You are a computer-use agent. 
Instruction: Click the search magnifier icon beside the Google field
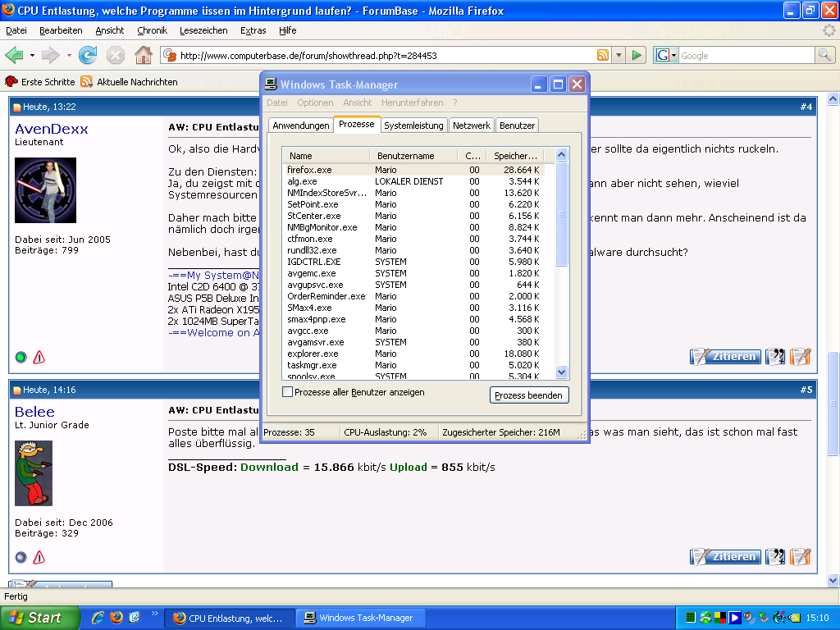tap(824, 55)
